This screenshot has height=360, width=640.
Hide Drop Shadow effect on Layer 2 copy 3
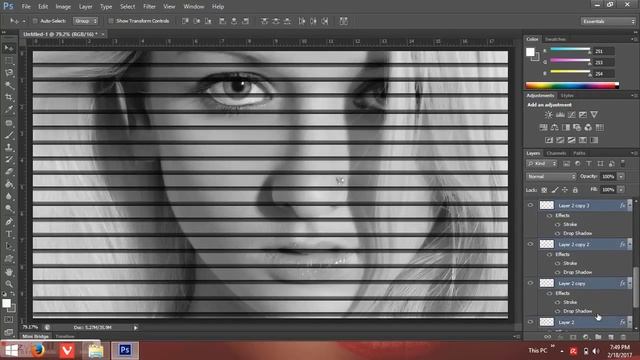(x=558, y=233)
